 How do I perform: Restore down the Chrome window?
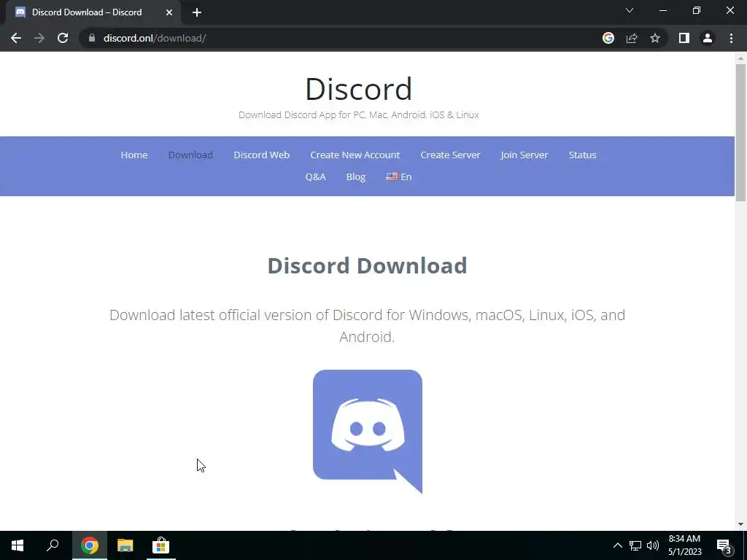coord(697,10)
